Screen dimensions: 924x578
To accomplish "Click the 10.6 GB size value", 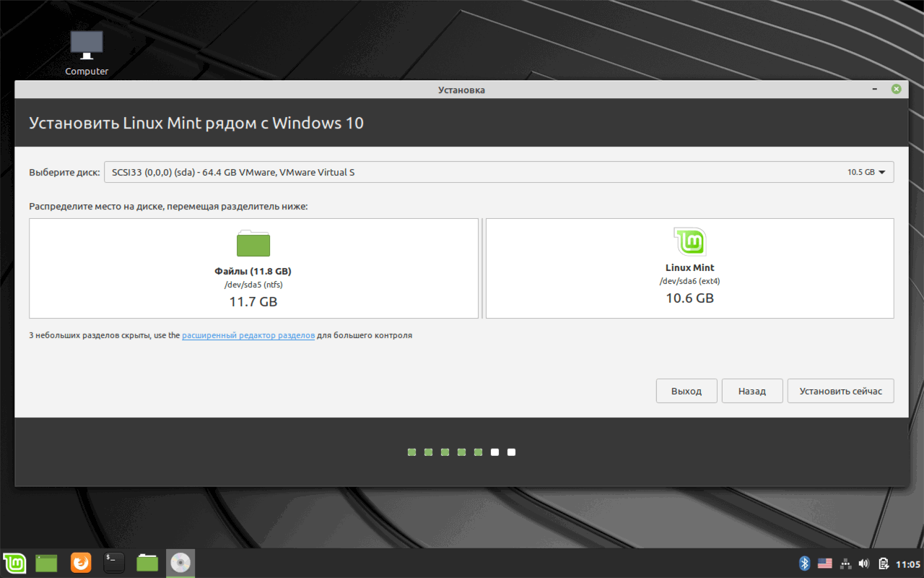I will [x=690, y=298].
